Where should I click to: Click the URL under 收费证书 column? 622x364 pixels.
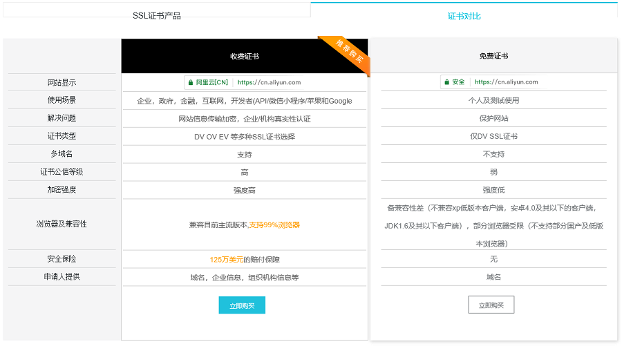269,82
